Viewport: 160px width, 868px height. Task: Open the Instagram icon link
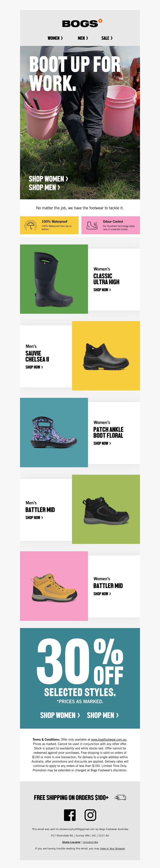(90, 815)
